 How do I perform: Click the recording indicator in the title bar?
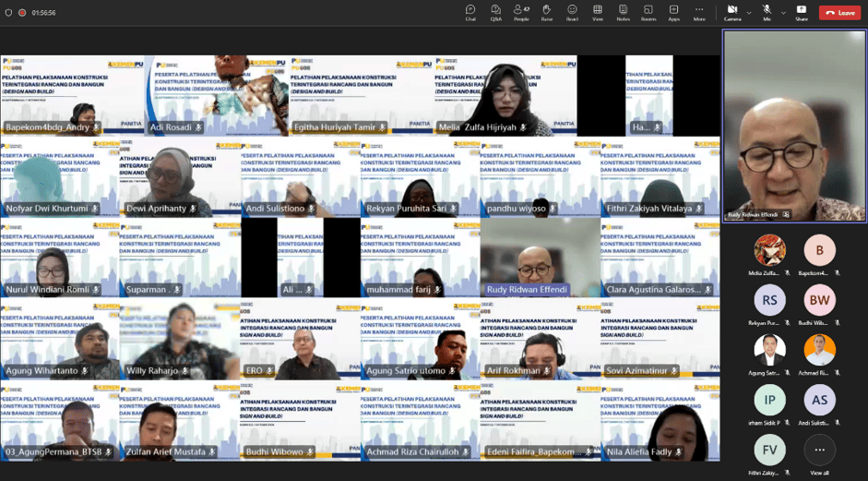tap(22, 13)
